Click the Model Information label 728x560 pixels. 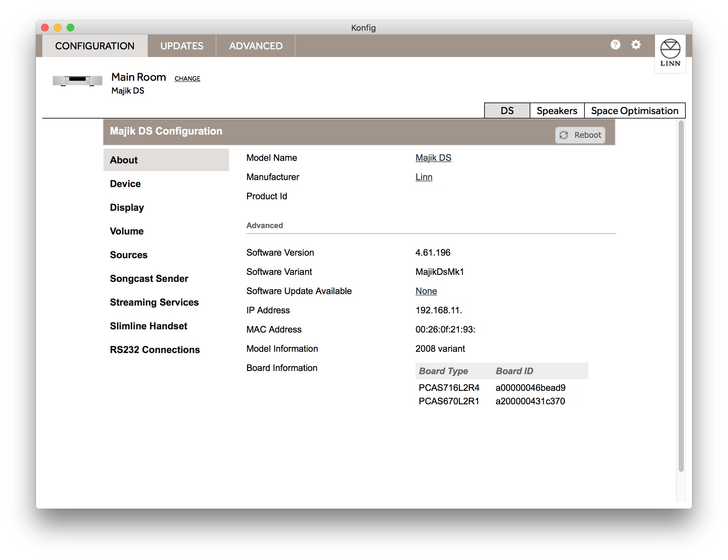[282, 349]
